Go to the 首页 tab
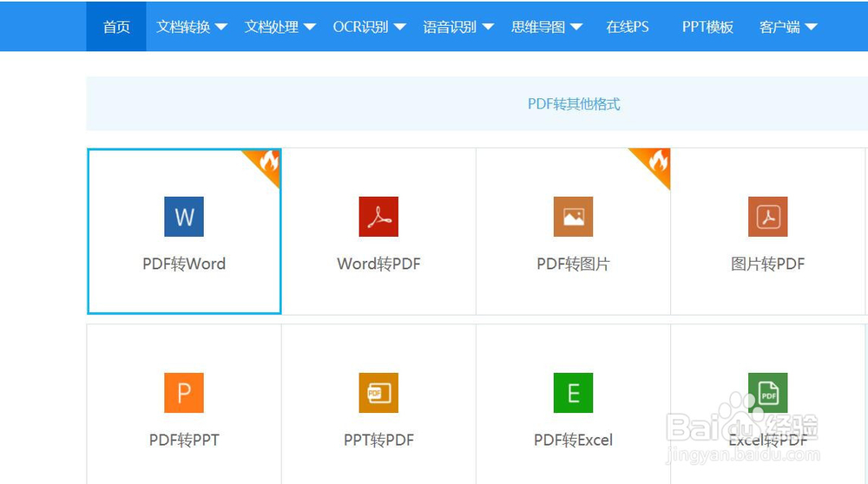The width and height of the screenshot is (868, 484). (x=116, y=27)
